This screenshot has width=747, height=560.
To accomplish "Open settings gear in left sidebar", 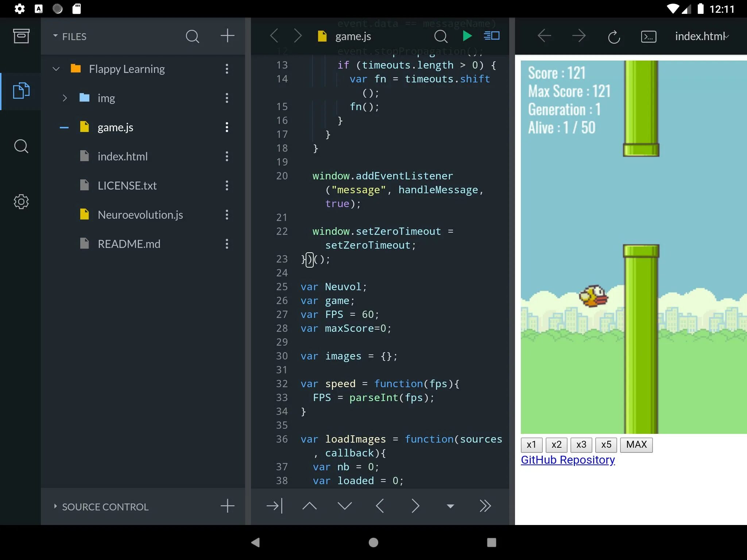I will tap(21, 201).
